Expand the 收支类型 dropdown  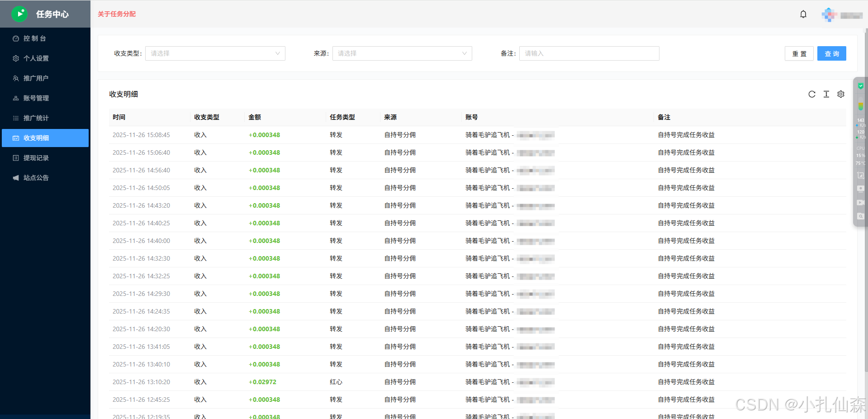coord(215,53)
